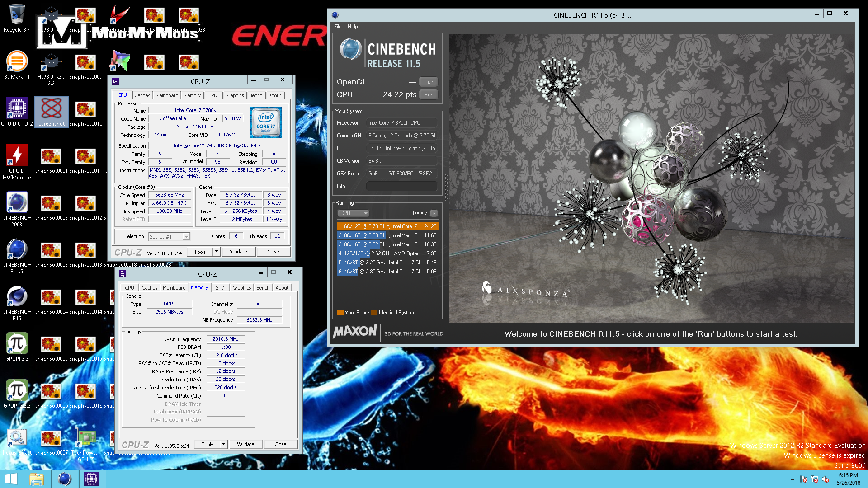This screenshot has width=868, height=488.
Task: Expand the Tools dropdown arrow in Memory CPU-Z
Action: coord(223,444)
